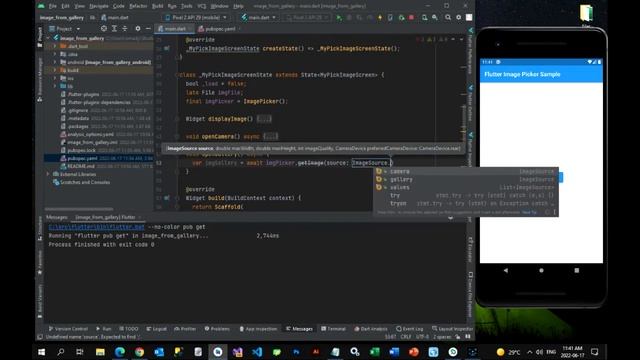Select pubspec.yaml in project tree
Image resolution: width=640 pixels, height=360 pixels.
[99, 158]
